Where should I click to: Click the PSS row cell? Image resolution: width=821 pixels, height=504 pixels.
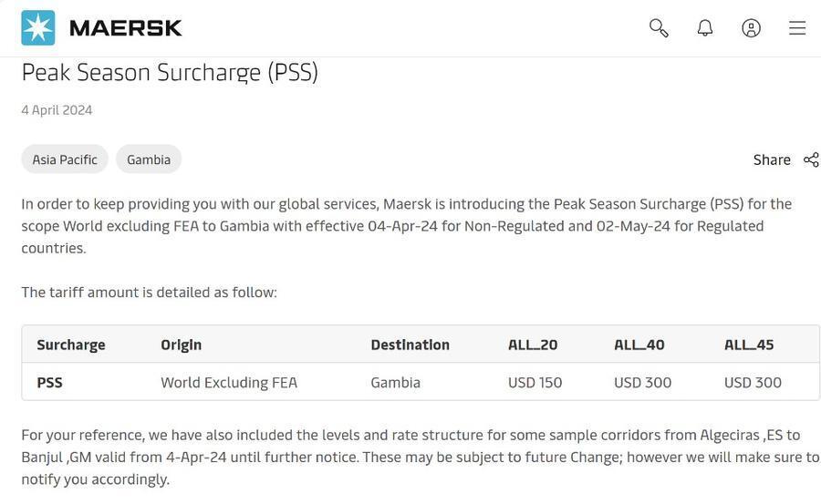point(50,383)
